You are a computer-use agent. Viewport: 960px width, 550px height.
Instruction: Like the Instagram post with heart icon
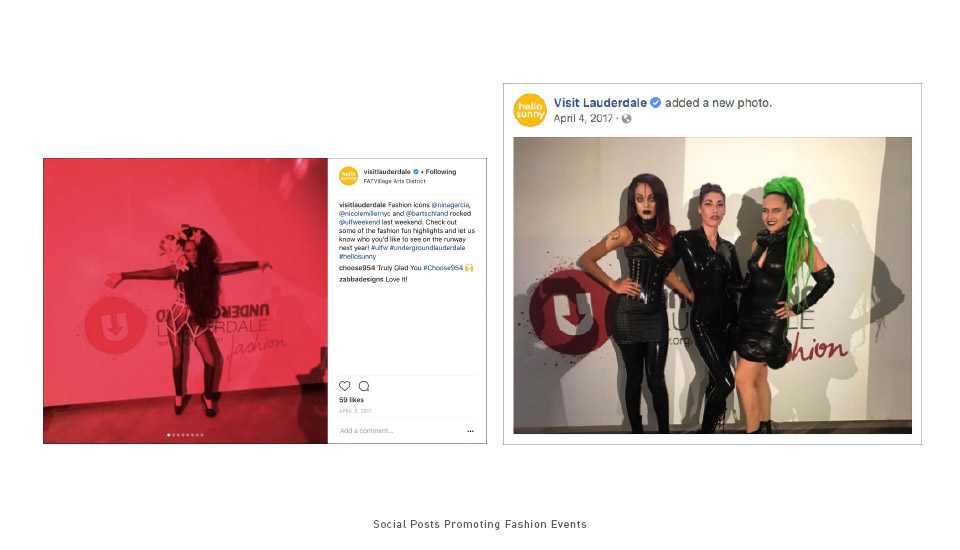pos(345,386)
